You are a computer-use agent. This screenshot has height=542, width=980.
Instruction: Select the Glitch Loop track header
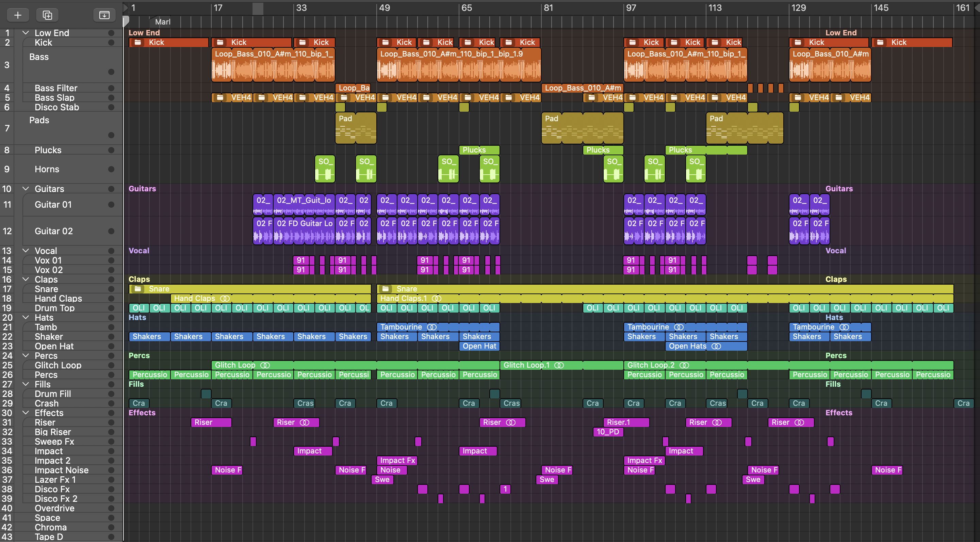(58, 365)
